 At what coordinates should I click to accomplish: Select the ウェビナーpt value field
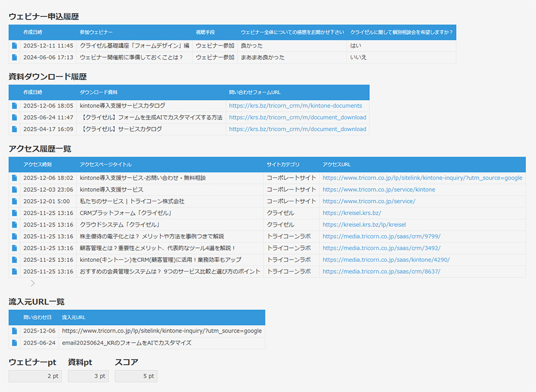[x=35, y=376]
